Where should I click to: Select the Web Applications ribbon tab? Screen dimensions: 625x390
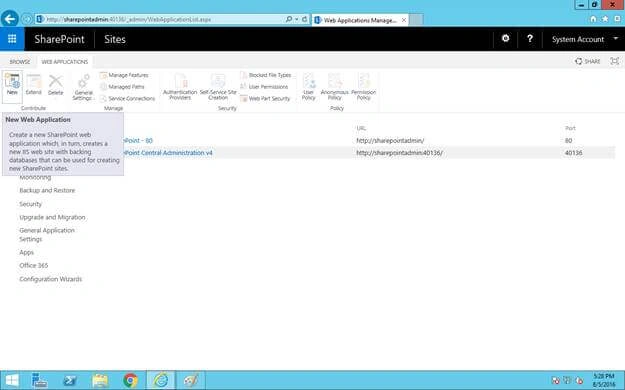tap(65, 62)
